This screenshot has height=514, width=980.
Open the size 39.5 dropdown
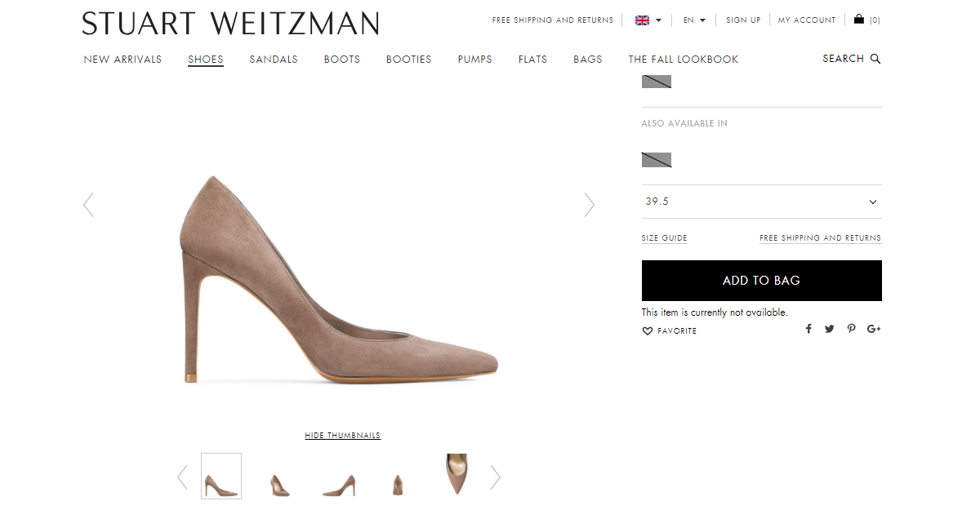[761, 201]
